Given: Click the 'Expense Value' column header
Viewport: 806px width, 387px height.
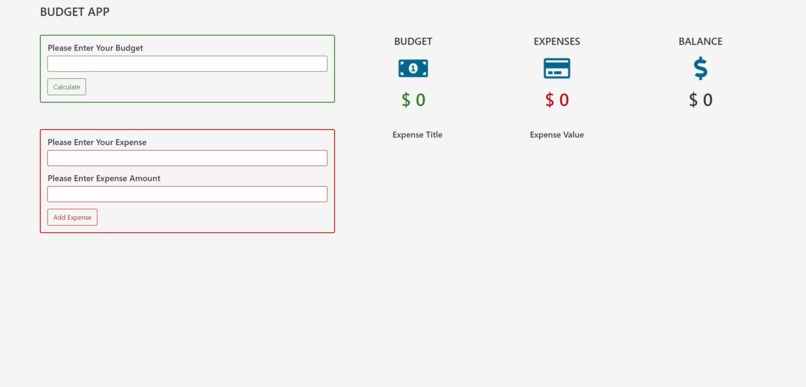Looking at the screenshot, I should [557, 135].
